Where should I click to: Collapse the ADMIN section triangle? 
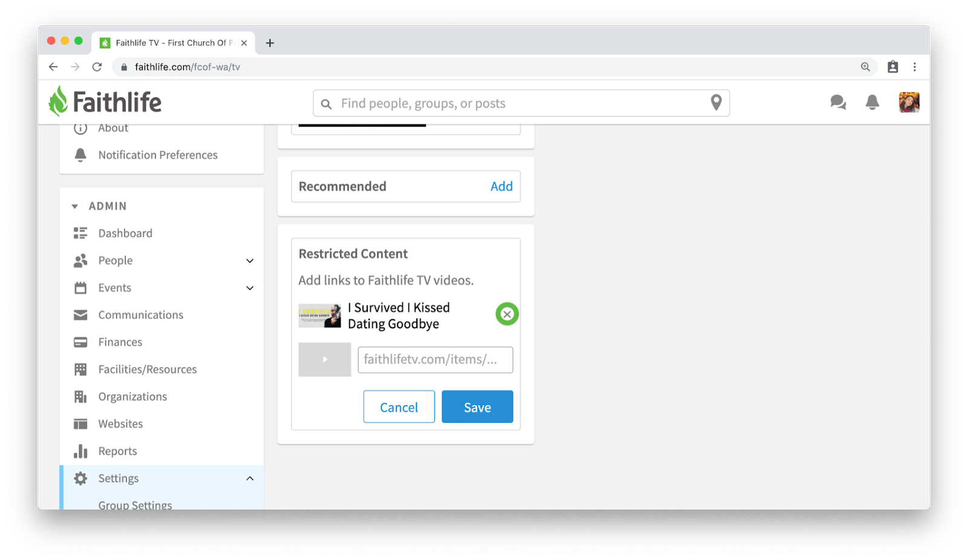75,206
